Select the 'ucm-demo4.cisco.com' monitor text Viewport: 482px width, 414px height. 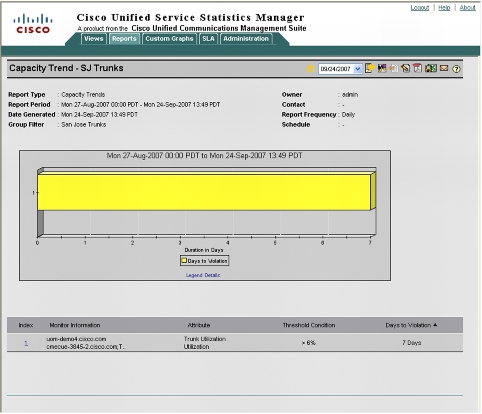[x=76, y=339]
